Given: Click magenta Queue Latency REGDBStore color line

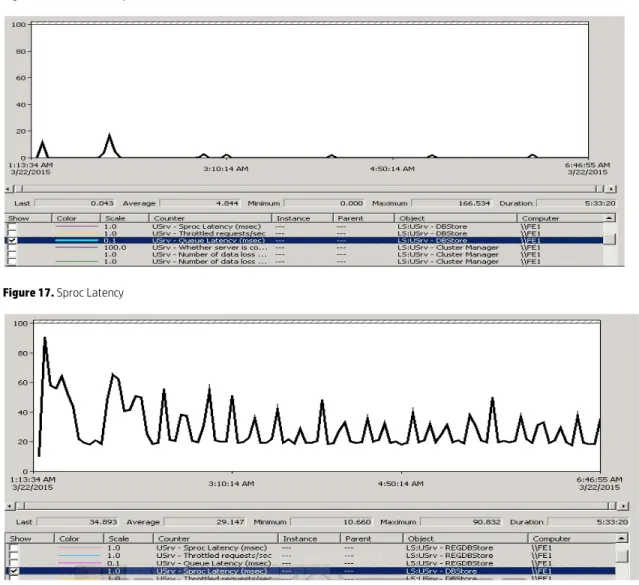Looking at the screenshot, I should pos(79,563).
